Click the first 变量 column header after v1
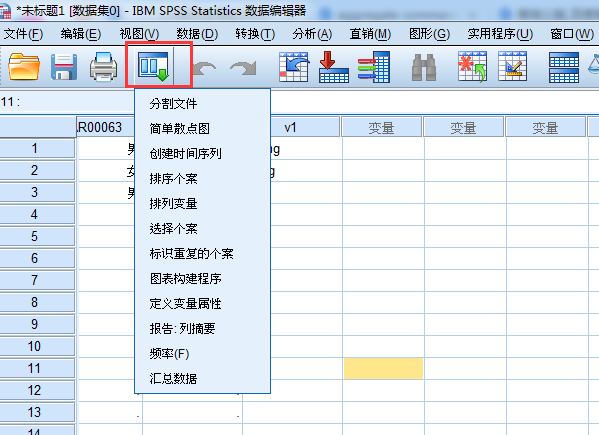This screenshot has width=599, height=435. [382, 127]
